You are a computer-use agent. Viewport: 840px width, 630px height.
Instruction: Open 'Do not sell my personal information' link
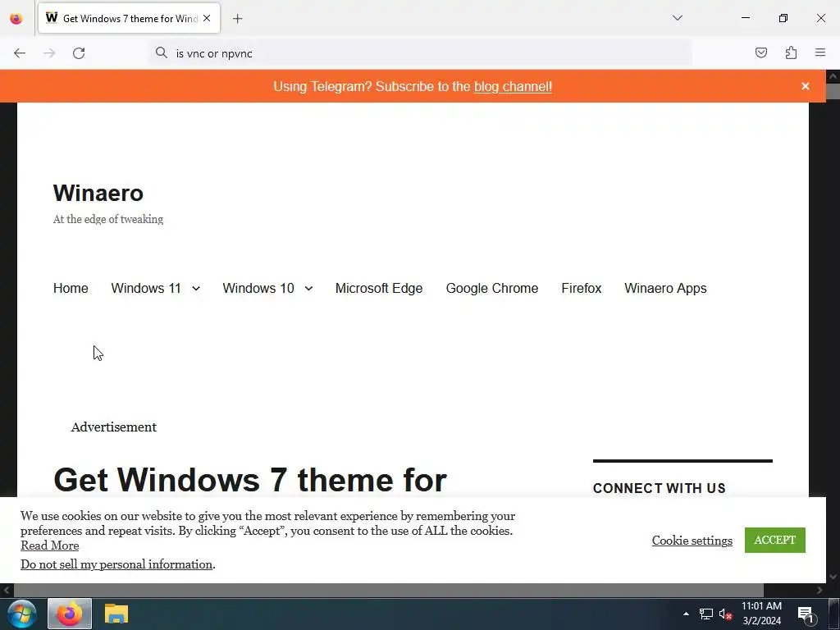[116, 564]
